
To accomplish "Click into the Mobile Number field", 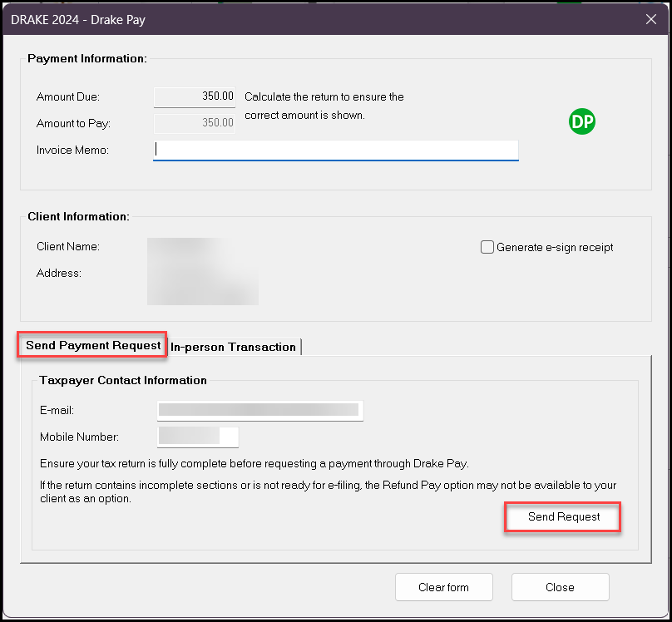I will (x=198, y=437).
